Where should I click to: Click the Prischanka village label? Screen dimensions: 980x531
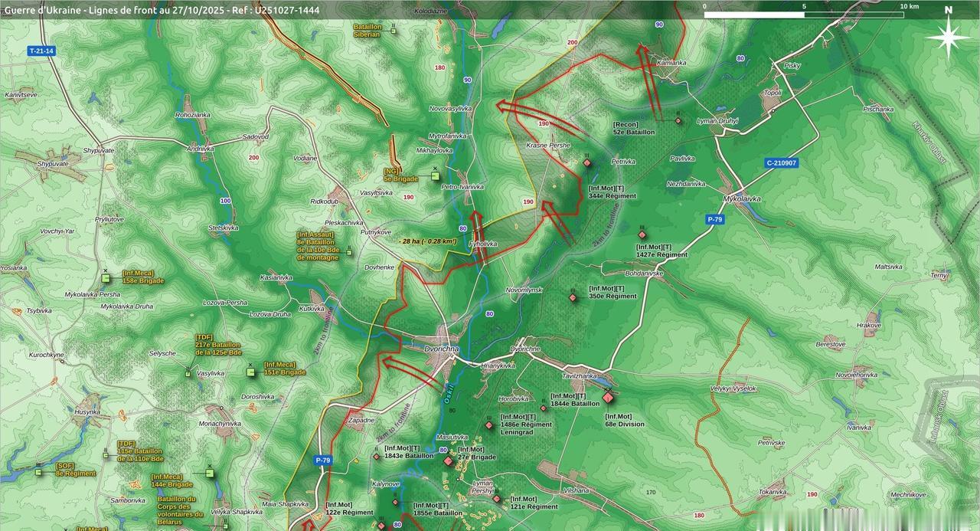(x=878, y=109)
